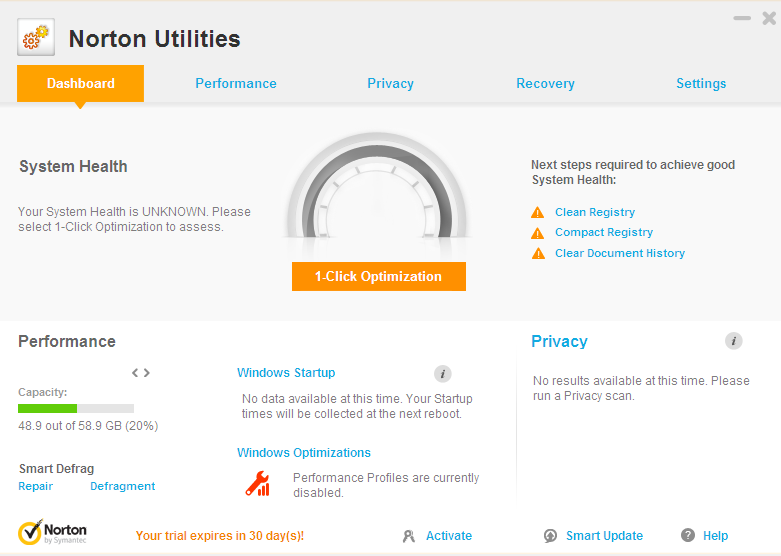Click the Privacy section info icon
The width and height of the screenshot is (781, 556).
click(x=733, y=341)
